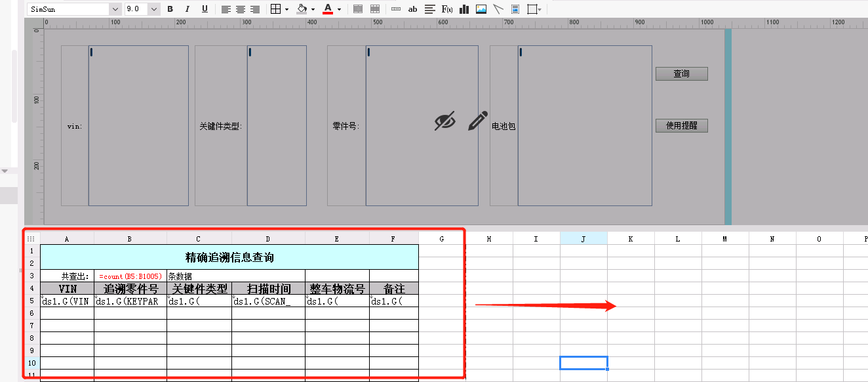Align cell text center
Viewport: 868px width, 382px height.
click(x=241, y=9)
